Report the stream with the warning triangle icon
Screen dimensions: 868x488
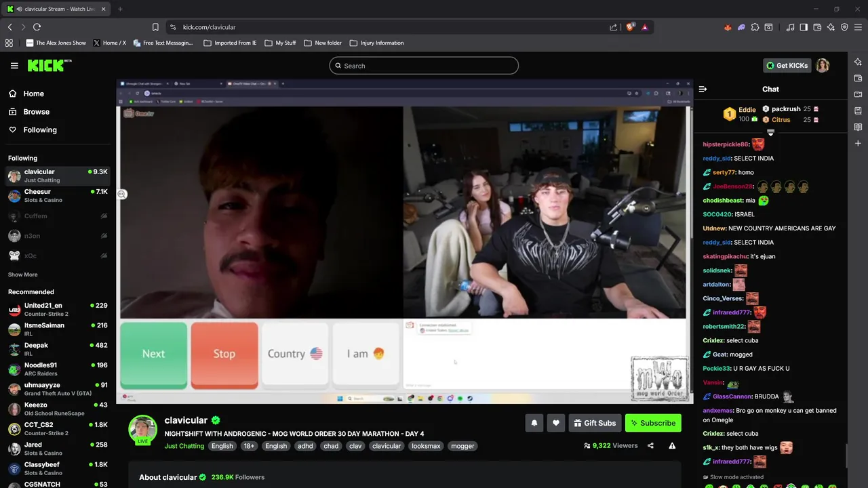672,446
